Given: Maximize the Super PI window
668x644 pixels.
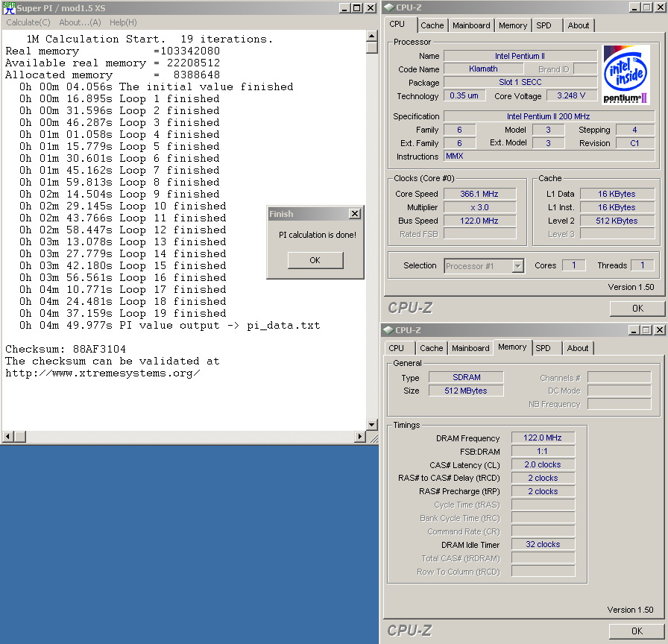Looking at the screenshot, I should [x=356, y=8].
